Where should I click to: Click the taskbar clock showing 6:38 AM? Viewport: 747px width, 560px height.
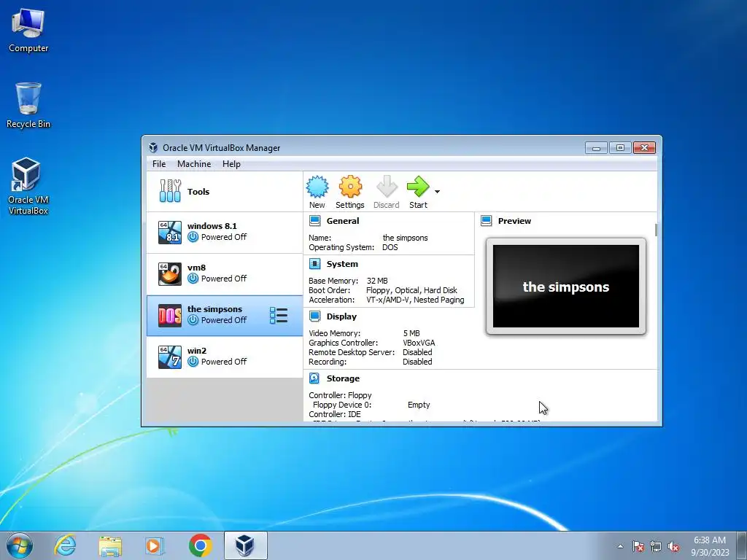(710, 546)
